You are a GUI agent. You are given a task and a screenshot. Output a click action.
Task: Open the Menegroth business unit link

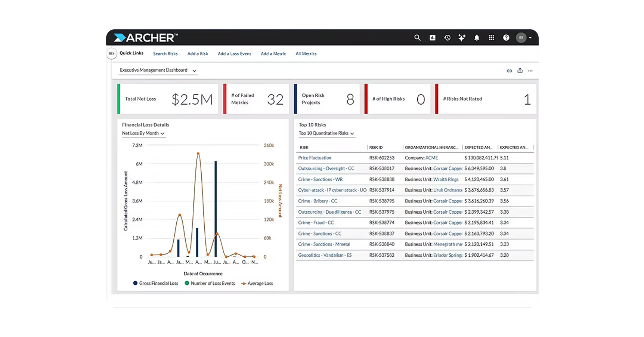click(x=448, y=244)
